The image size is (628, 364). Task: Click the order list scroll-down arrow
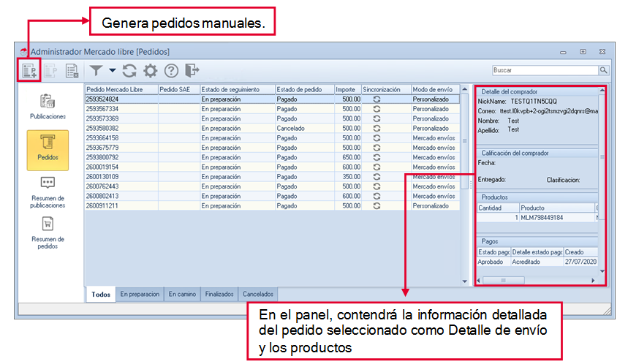[464, 281]
